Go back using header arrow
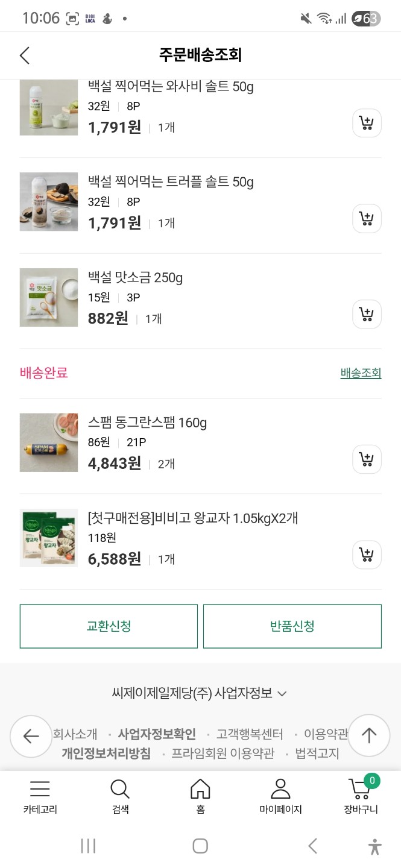The image size is (401, 868). point(25,55)
